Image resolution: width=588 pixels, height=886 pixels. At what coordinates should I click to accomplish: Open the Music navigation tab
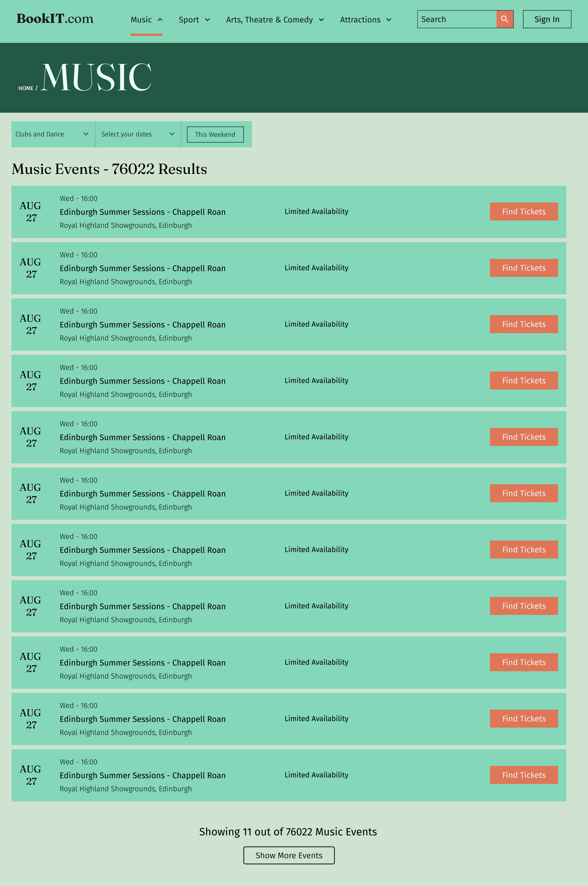(141, 20)
